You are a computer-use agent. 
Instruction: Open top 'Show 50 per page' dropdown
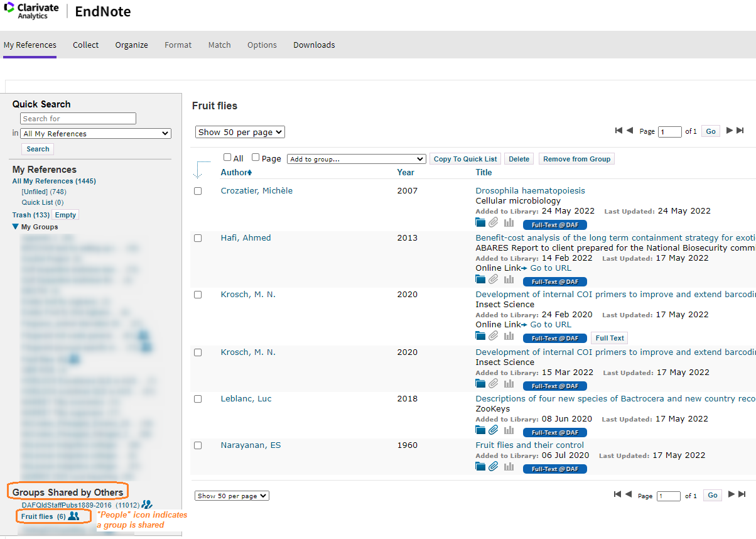240,132
